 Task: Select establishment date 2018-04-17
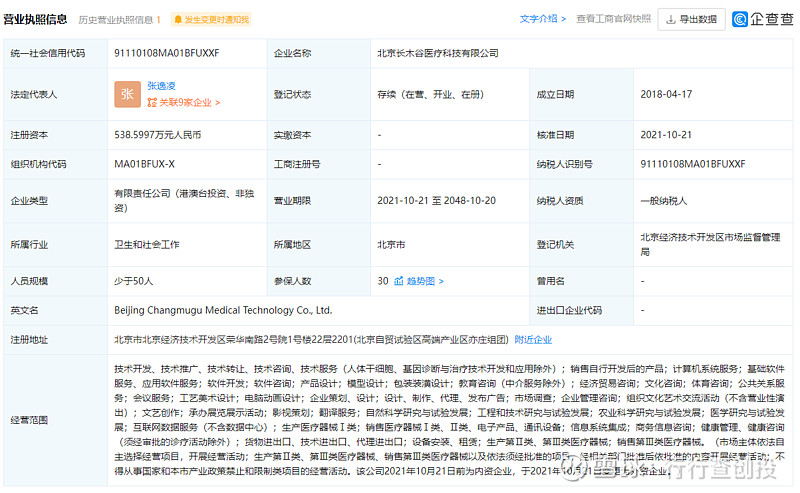(666, 94)
